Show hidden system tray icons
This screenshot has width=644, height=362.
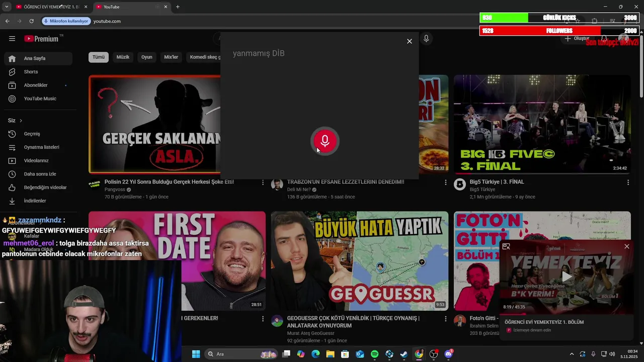572,354
